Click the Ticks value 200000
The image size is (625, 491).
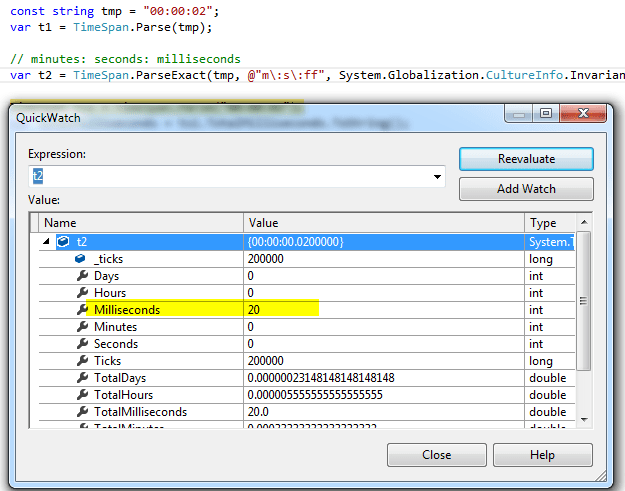click(265, 361)
